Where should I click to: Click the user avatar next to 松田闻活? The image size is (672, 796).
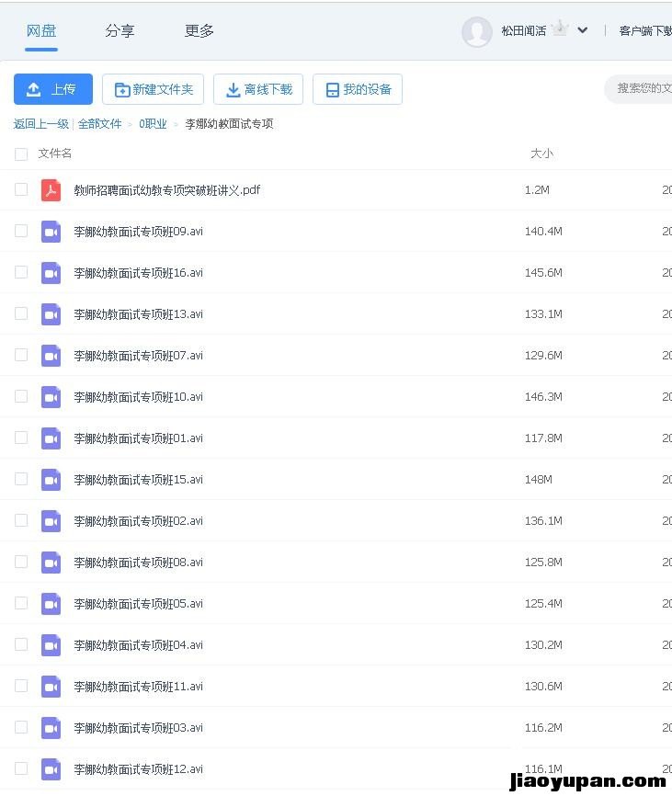click(476, 31)
